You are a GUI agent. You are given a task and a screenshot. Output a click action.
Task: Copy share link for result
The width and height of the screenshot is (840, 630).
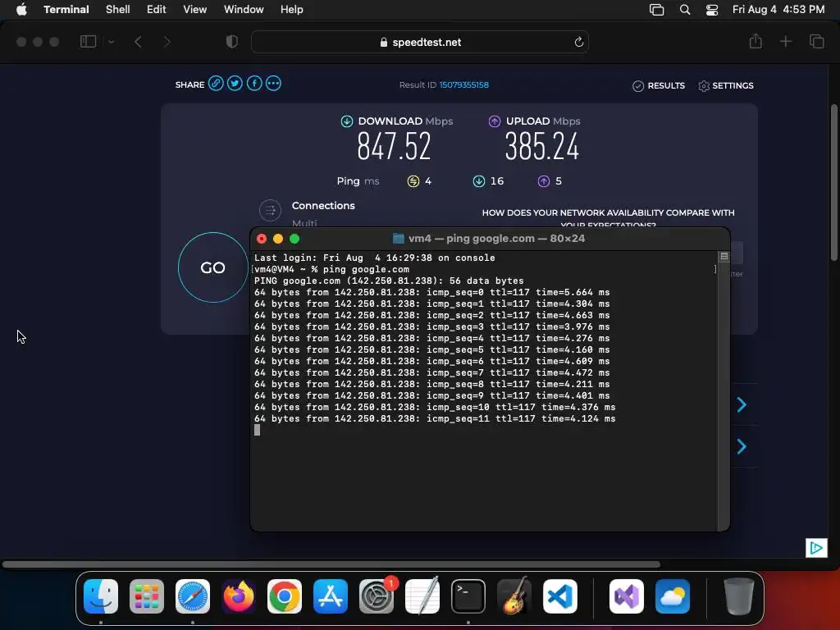[216, 84]
